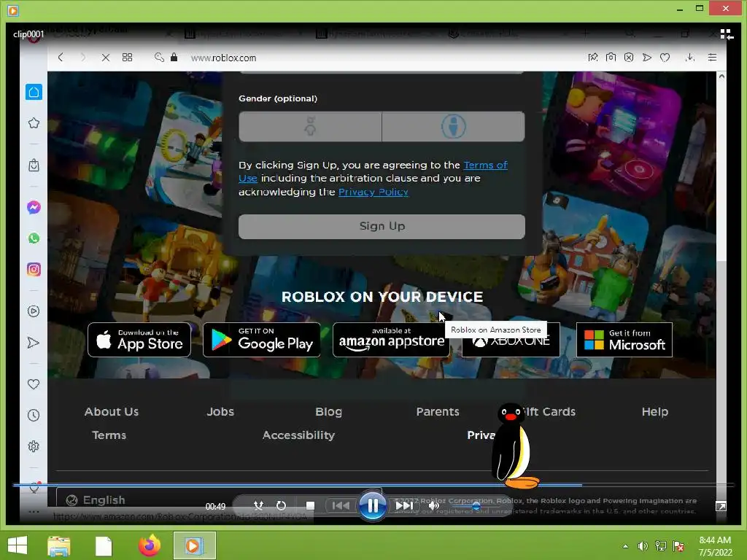747x560 pixels.
Task: Go back in the browser
Action: tap(61, 57)
